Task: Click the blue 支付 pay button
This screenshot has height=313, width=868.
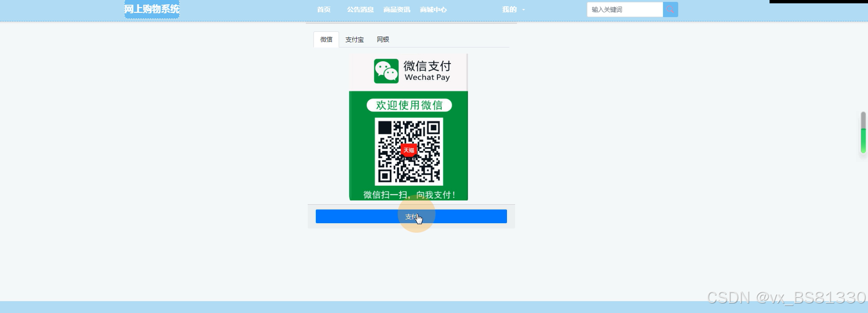Action: pyautogui.click(x=411, y=217)
